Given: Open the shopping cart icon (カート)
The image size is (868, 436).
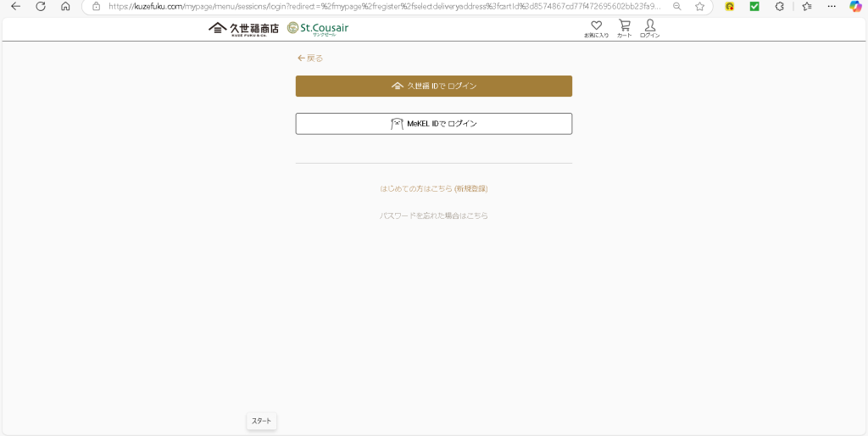Looking at the screenshot, I should (625, 29).
